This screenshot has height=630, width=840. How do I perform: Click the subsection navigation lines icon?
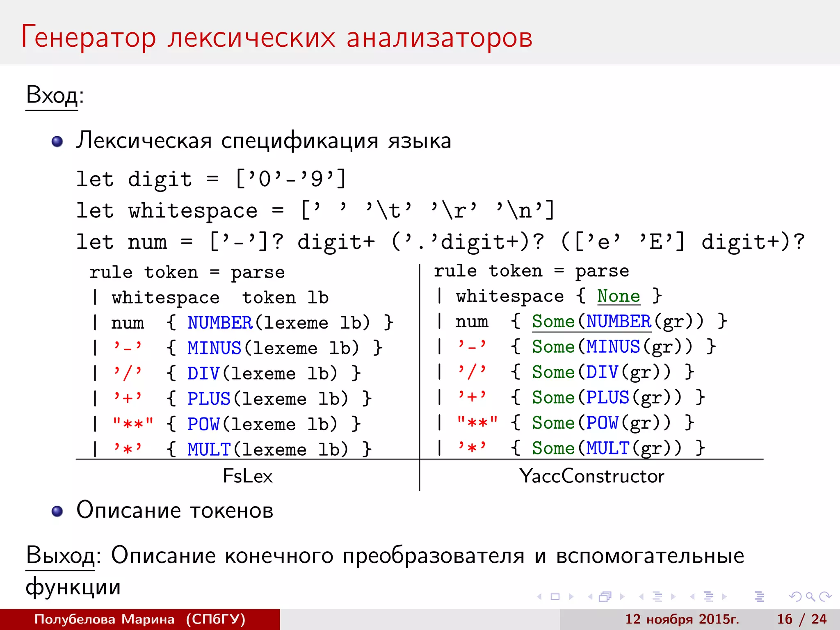pos(657,597)
